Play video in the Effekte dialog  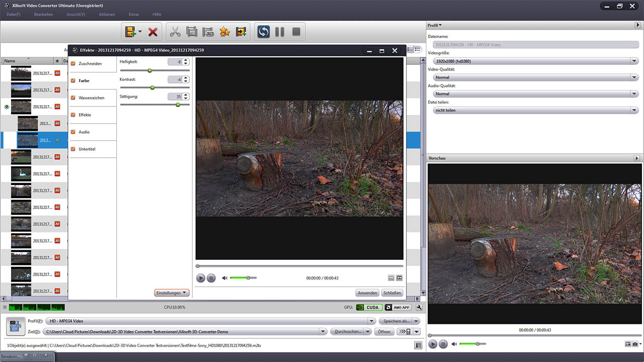[201, 278]
